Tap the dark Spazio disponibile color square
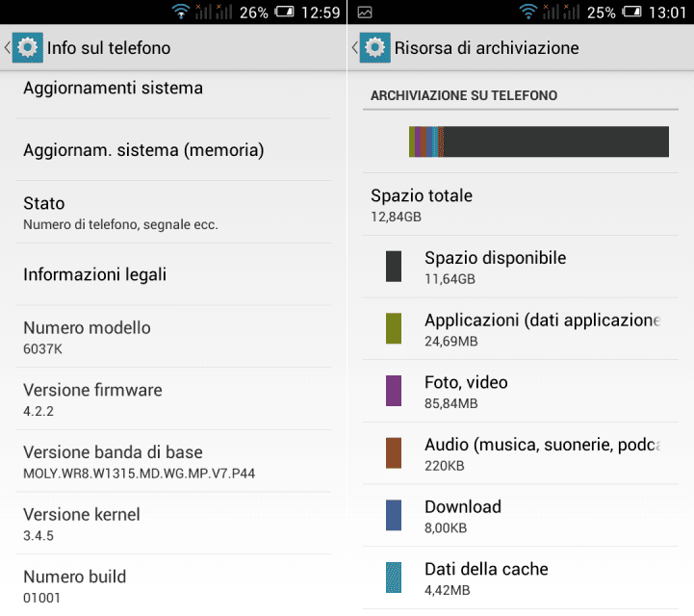The width and height of the screenshot is (694, 616). [394, 267]
